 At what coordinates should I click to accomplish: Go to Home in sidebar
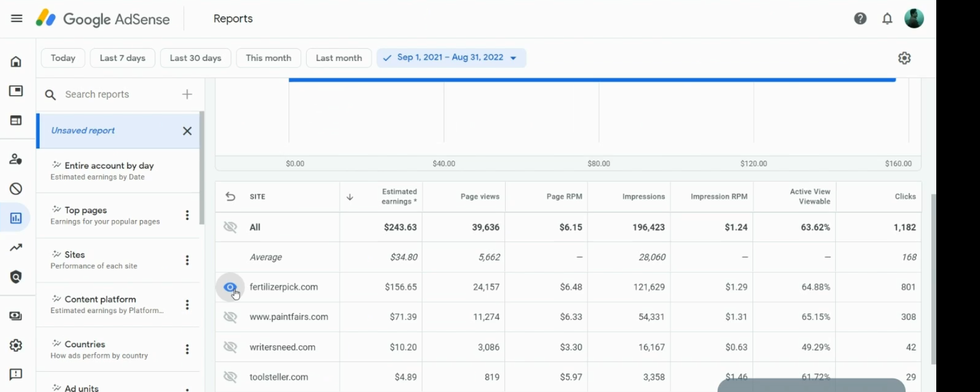pyautogui.click(x=16, y=62)
